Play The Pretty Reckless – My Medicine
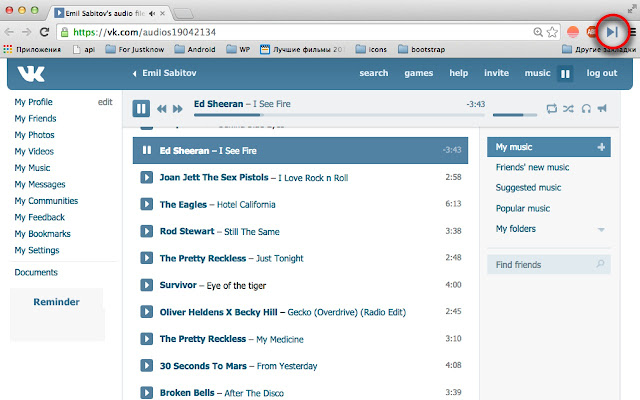 coord(147,339)
